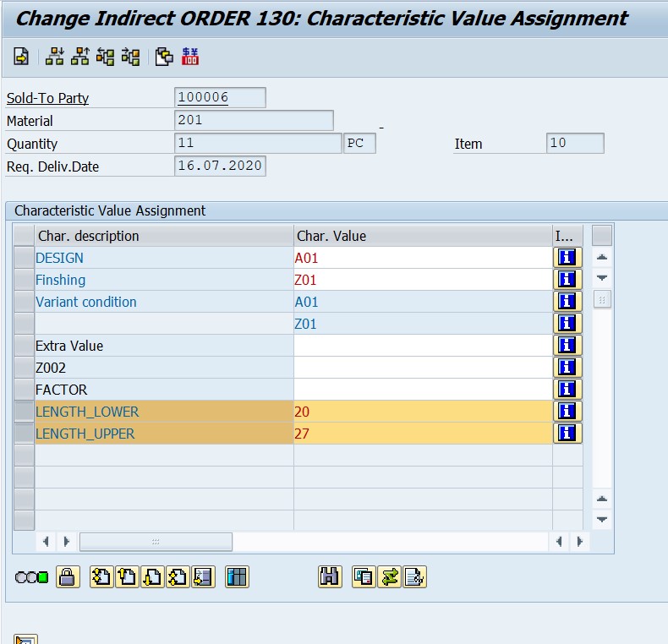668x644 pixels.
Task: Click info icon for Finshing row
Action: tap(567, 280)
